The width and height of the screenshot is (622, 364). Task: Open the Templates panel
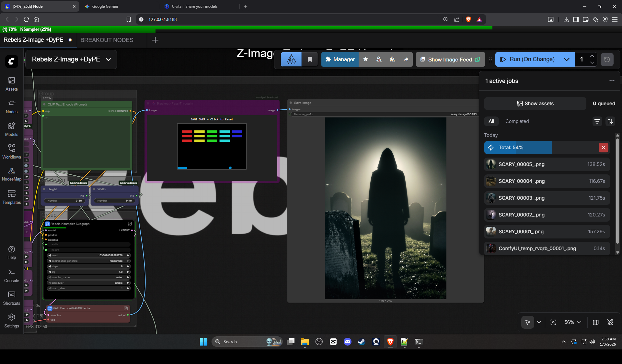pos(12,197)
